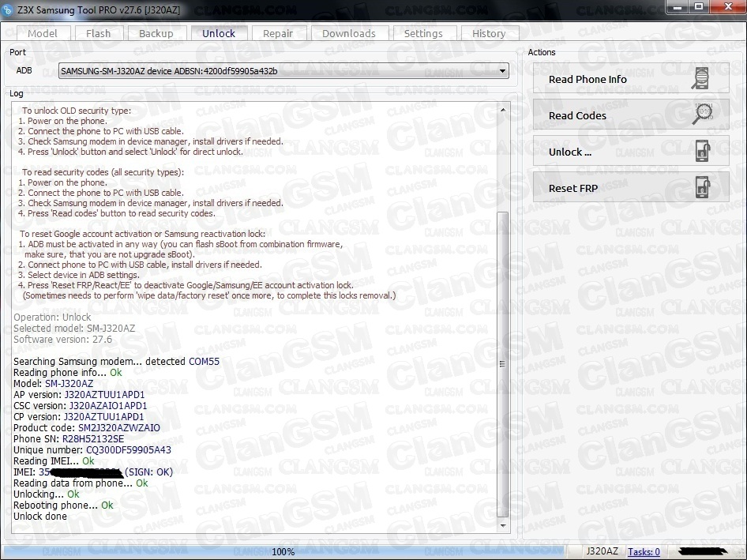This screenshot has height=560, width=747.
Task: Click the 'CP version: J320AZTUU1APD1' log line
Action: click(x=79, y=416)
